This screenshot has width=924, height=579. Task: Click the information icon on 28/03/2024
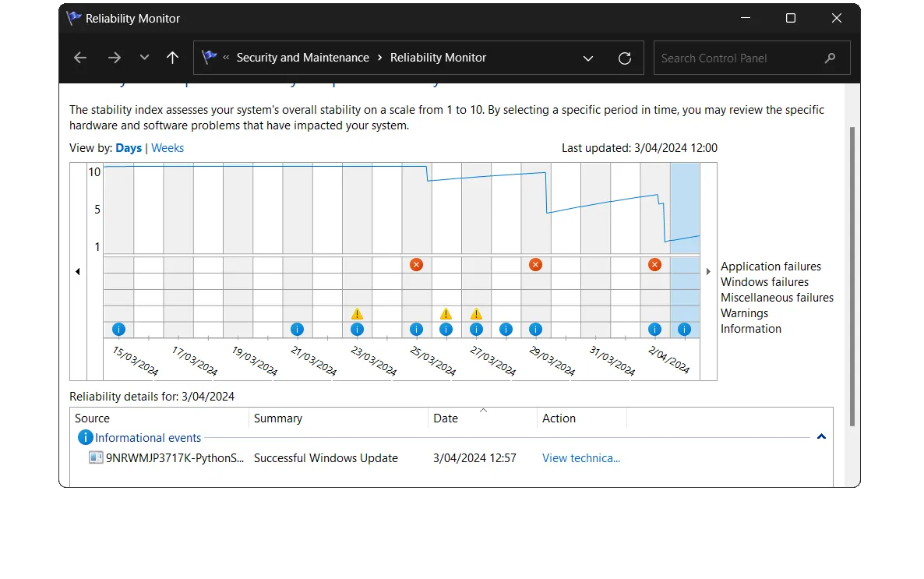pos(506,330)
